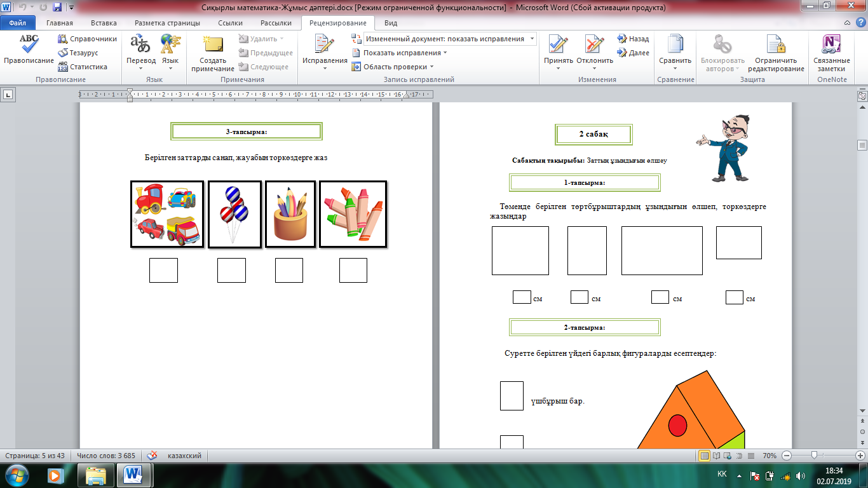Image resolution: width=868 pixels, height=488 pixels.
Task: Click the proofing errors icon in status bar
Action: click(153, 456)
